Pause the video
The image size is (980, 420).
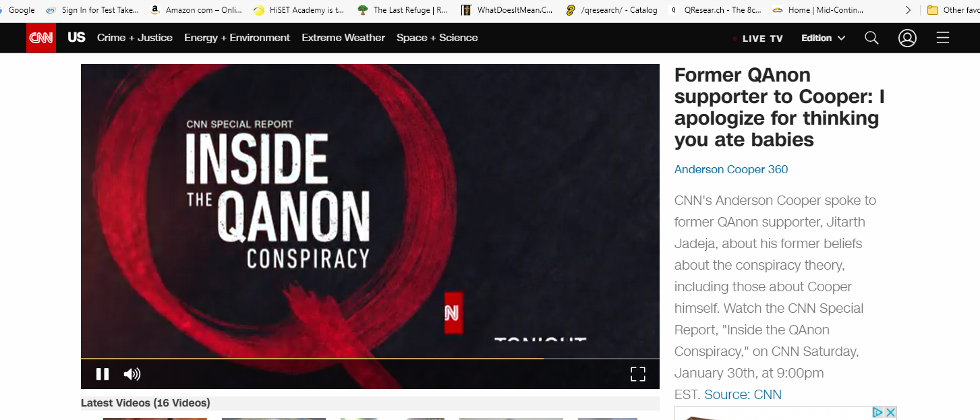tap(103, 374)
